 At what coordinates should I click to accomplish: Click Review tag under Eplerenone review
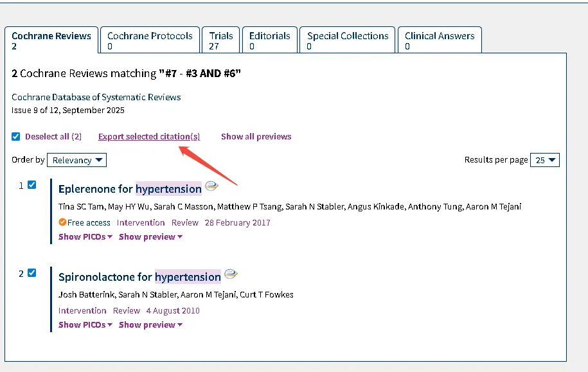185,223
